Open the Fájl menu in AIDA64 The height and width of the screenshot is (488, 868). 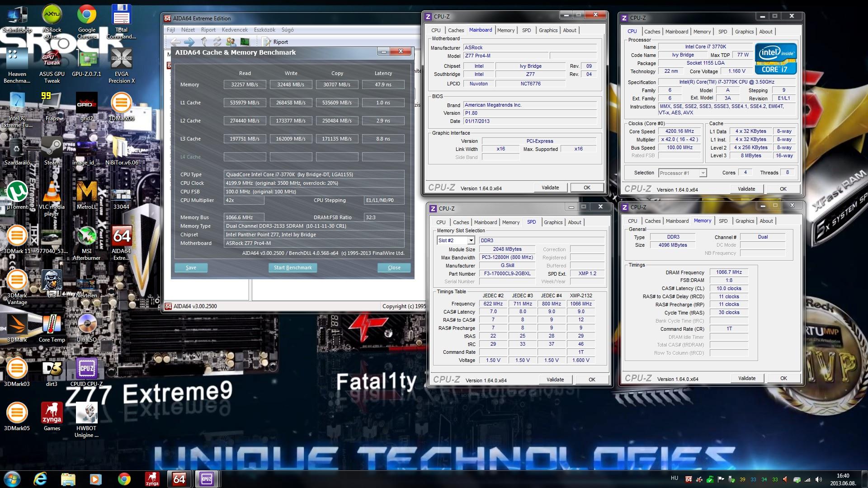[171, 30]
